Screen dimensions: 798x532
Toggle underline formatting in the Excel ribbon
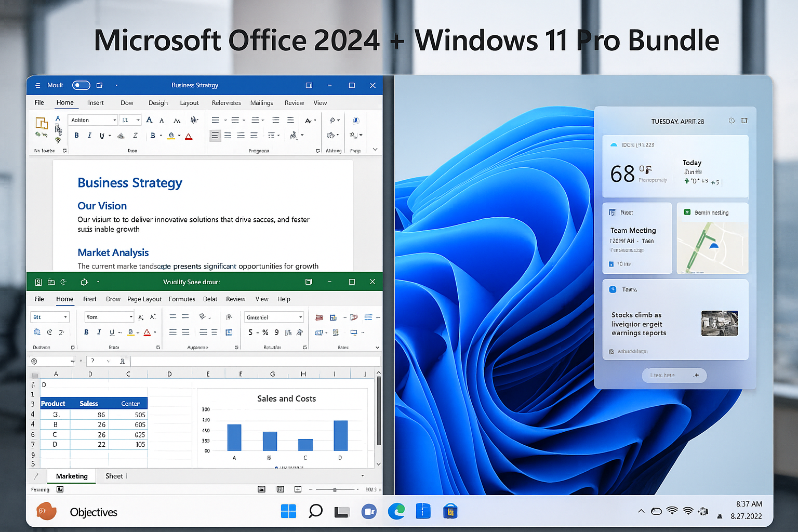coord(111,331)
